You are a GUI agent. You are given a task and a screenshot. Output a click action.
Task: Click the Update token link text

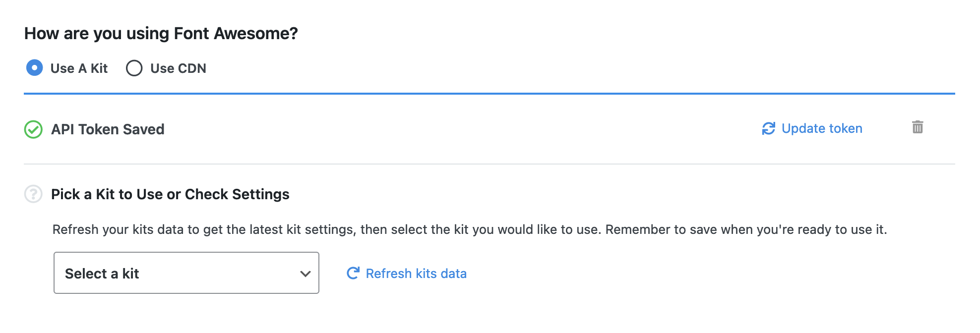tap(822, 129)
